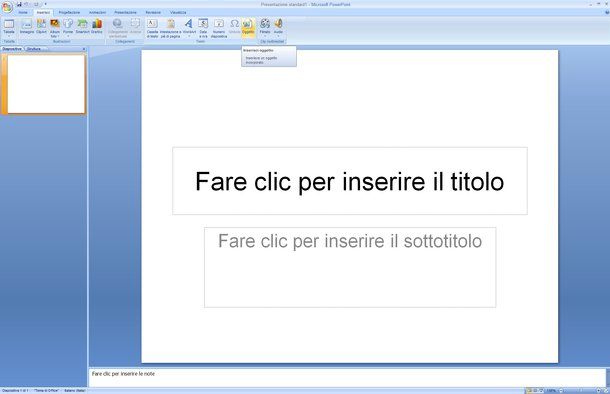Viewport: 610px width, 394px height.
Task: Select the Diapositive pane tab
Action: (x=12, y=49)
